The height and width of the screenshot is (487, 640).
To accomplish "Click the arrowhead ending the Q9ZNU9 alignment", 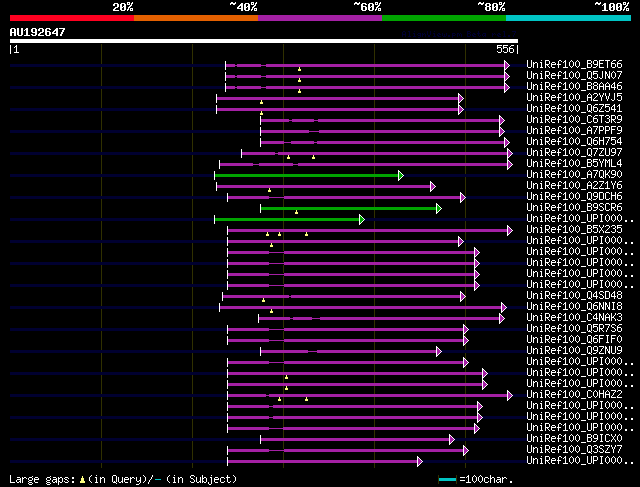I will click(439, 351).
